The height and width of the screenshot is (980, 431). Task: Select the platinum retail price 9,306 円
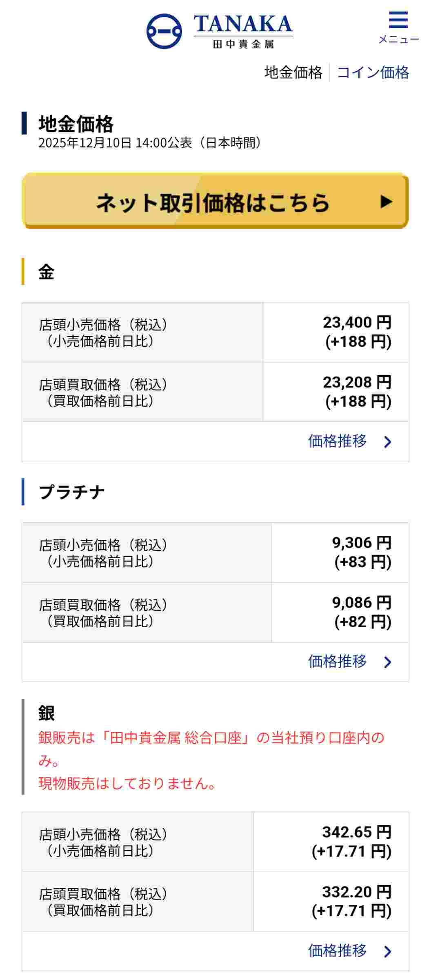[362, 543]
